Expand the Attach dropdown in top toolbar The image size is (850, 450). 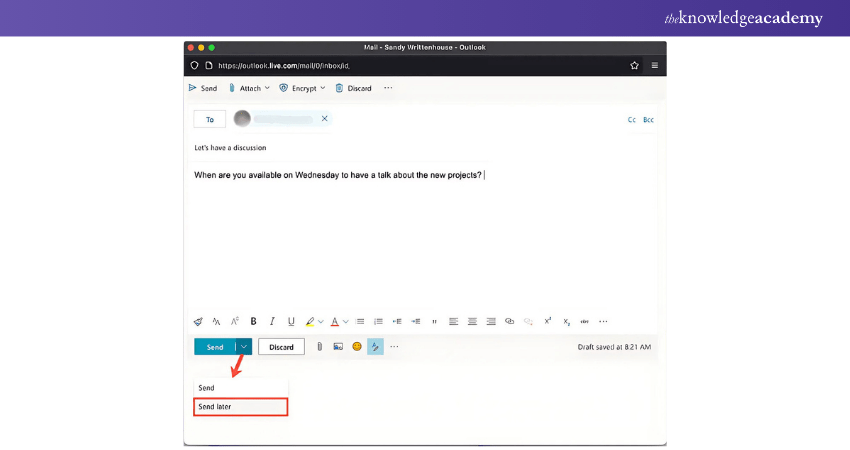pyautogui.click(x=267, y=88)
